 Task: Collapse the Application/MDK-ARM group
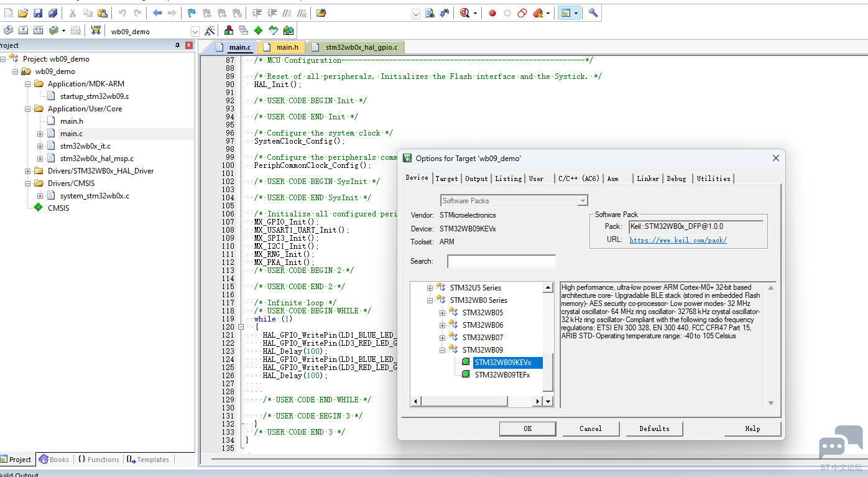pos(28,84)
